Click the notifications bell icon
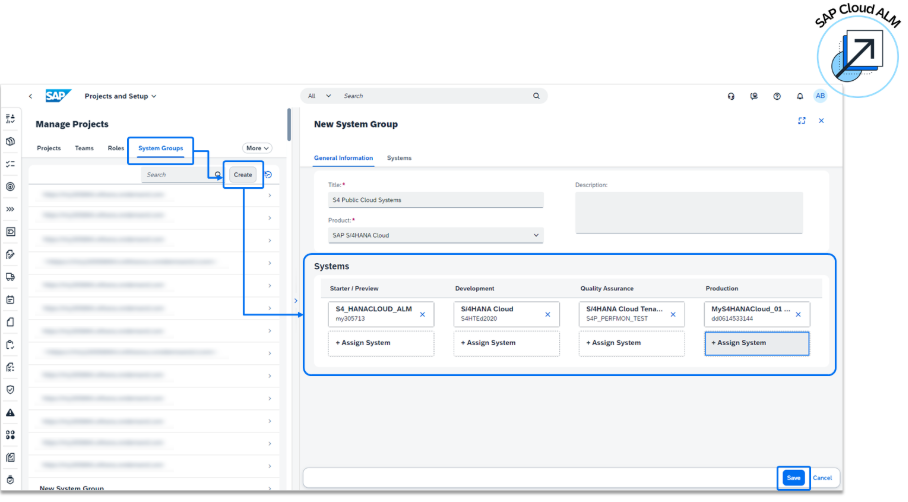 pos(799,96)
